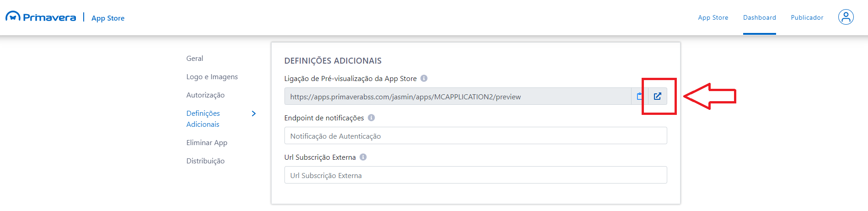The height and width of the screenshot is (211, 868).
Task: Go to Autorização settings
Action: pos(205,95)
